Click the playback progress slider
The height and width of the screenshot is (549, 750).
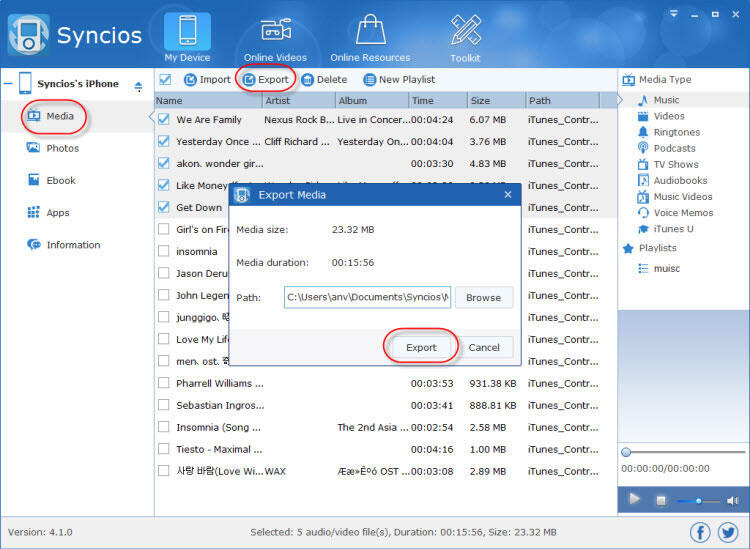[683, 451]
